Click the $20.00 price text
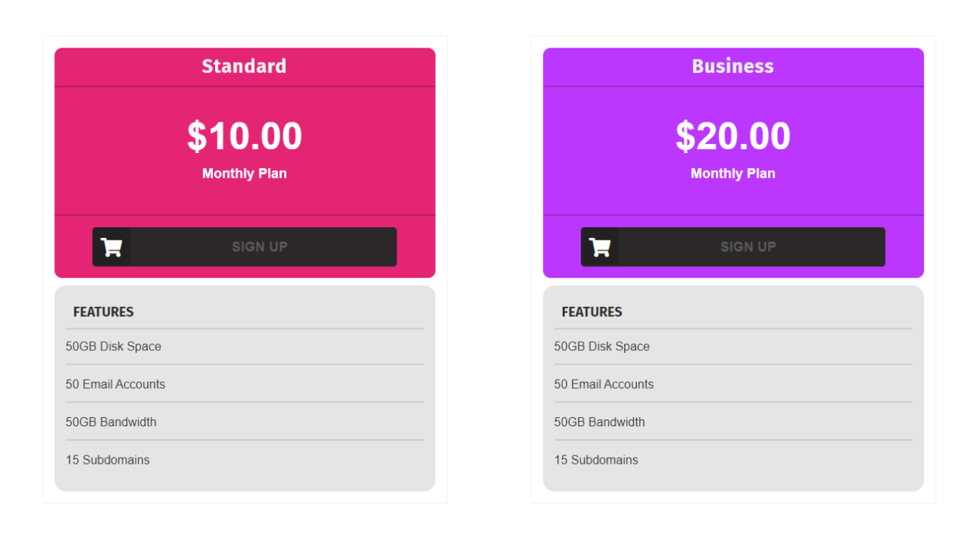This screenshot has width=980, height=551. coord(733,136)
